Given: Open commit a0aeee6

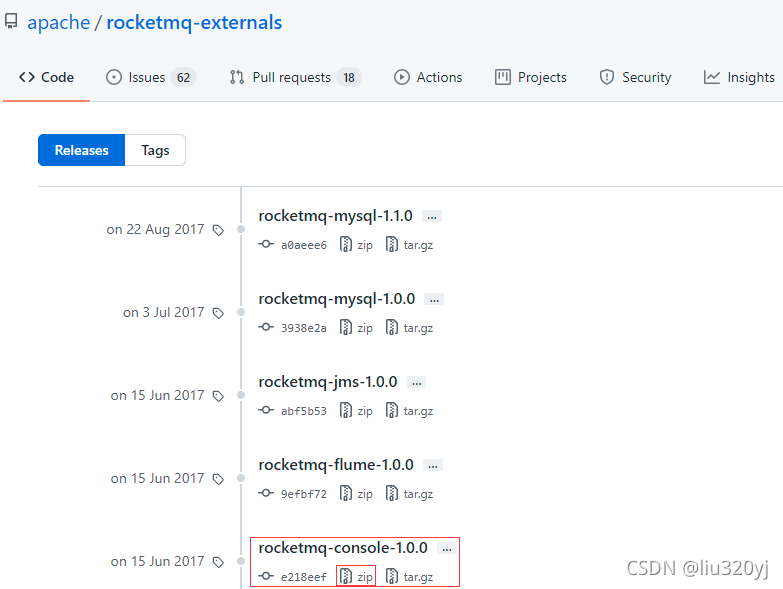Looking at the screenshot, I should click(x=304, y=245).
